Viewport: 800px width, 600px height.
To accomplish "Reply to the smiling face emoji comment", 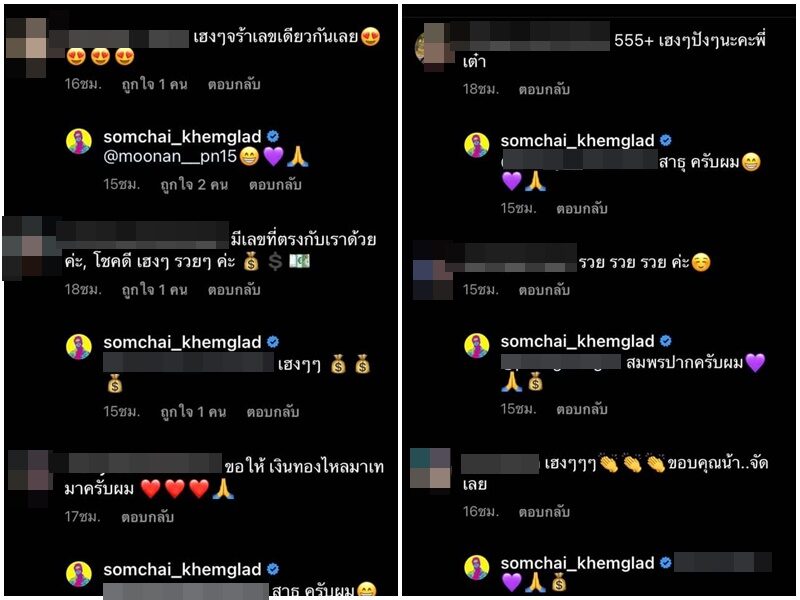I will [544, 290].
